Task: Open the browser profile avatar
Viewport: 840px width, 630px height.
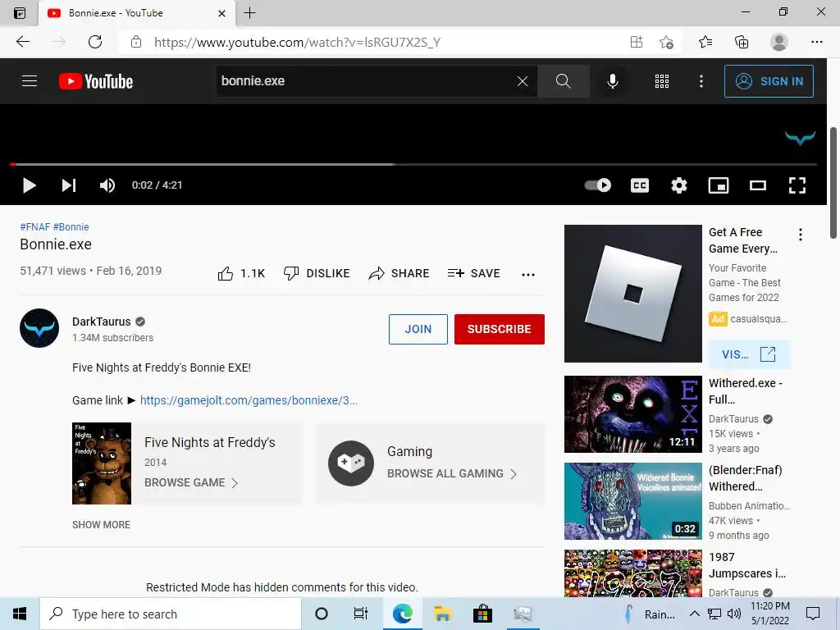Action: click(779, 42)
